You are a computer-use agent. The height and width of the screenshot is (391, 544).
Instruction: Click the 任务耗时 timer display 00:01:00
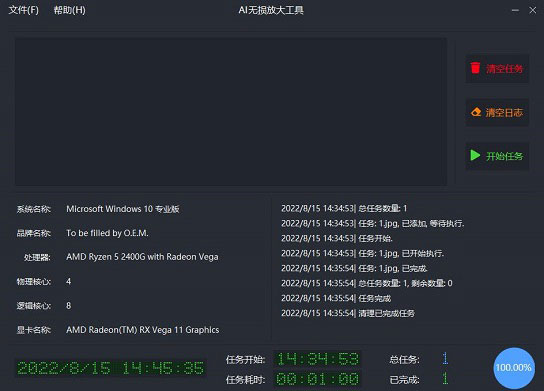click(x=317, y=379)
